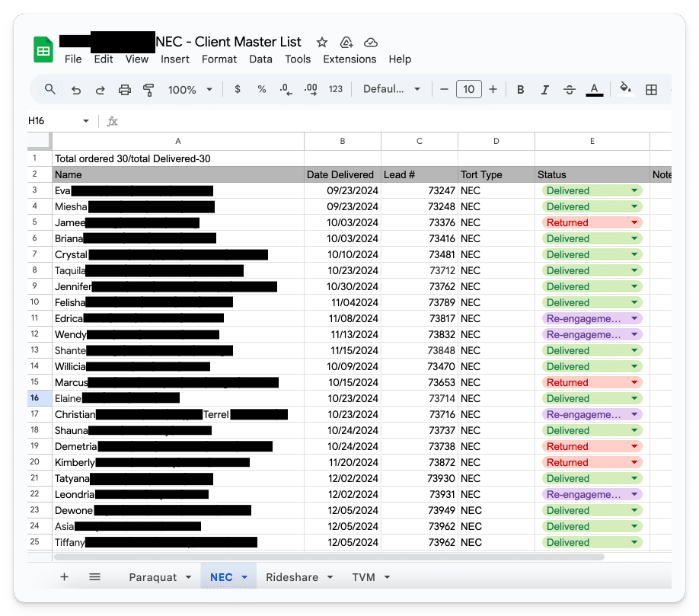Open the Extensions menu
Viewport: 699px width, 616px height.
coord(349,59)
